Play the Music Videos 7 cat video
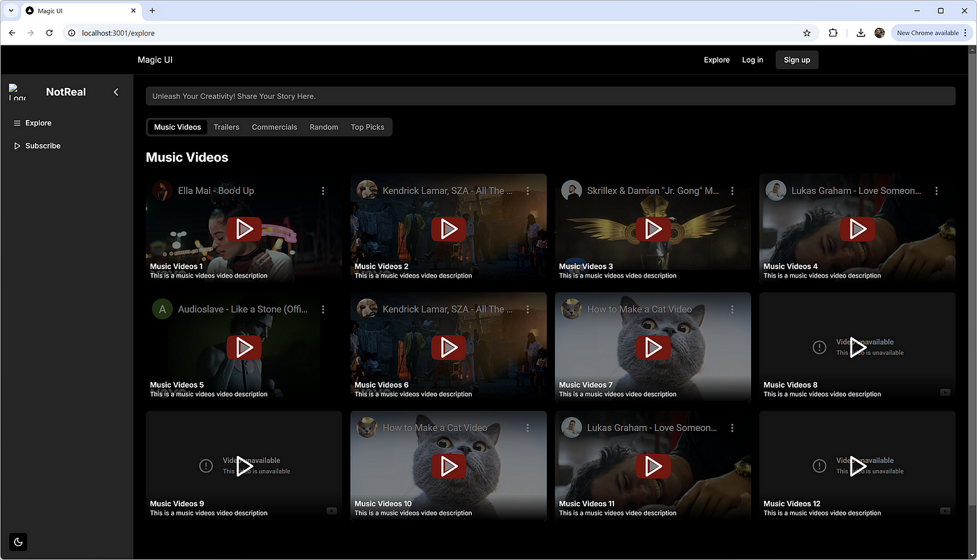This screenshot has width=977, height=560. [x=653, y=347]
